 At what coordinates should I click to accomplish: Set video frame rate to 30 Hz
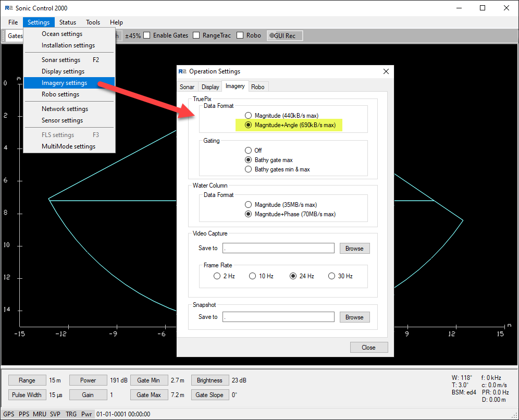coord(331,276)
